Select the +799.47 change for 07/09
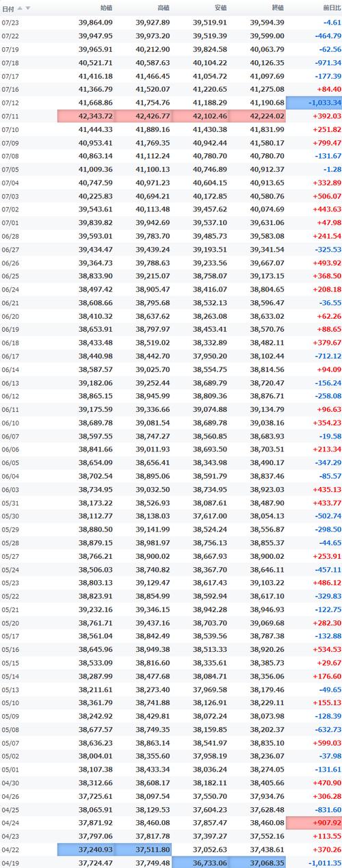The image size is (342, 868). pyautogui.click(x=328, y=143)
